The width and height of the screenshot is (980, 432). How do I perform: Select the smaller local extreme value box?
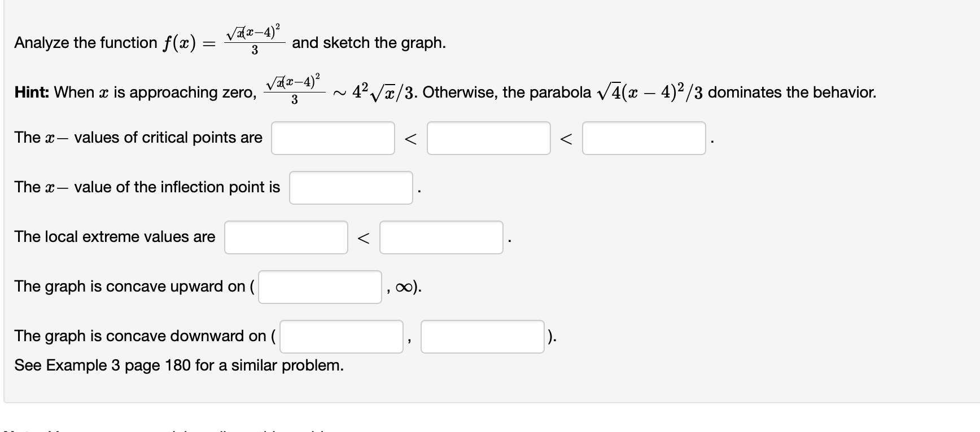tap(286, 237)
